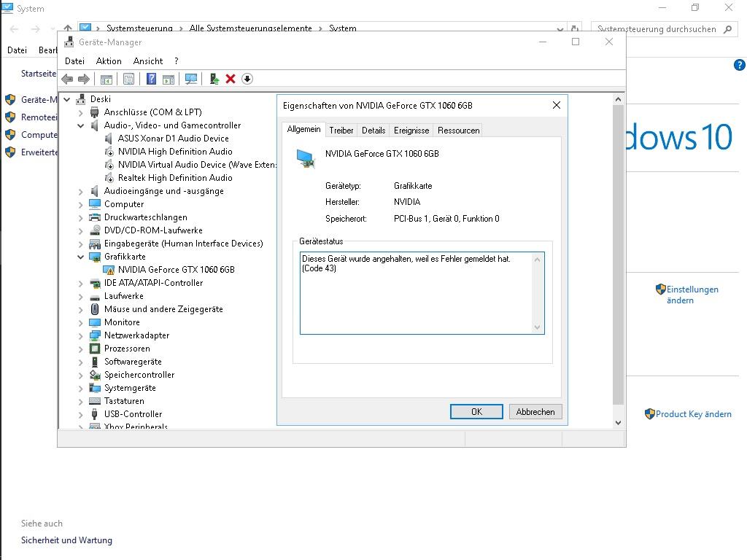
Task: Click the Abbrechen button
Action: (535, 412)
